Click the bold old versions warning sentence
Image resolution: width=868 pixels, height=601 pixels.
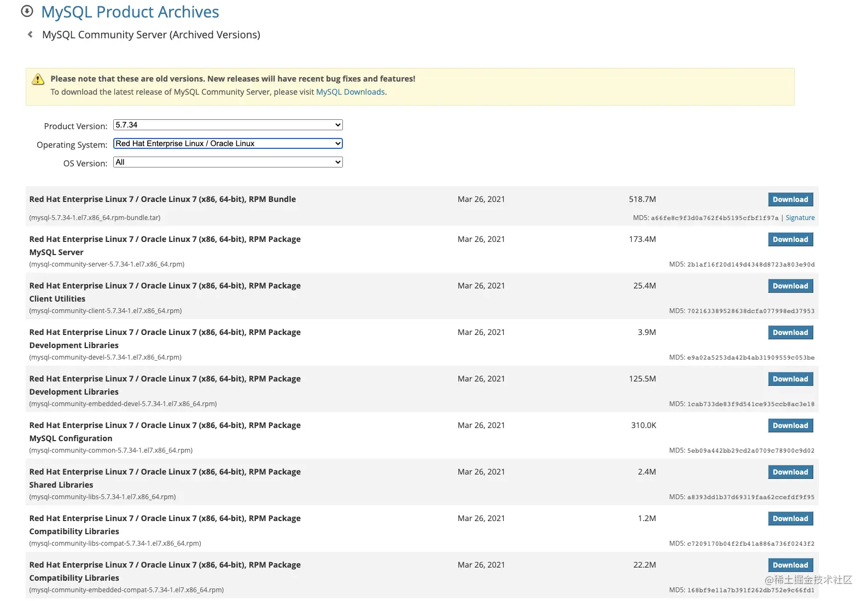pyautogui.click(x=233, y=79)
